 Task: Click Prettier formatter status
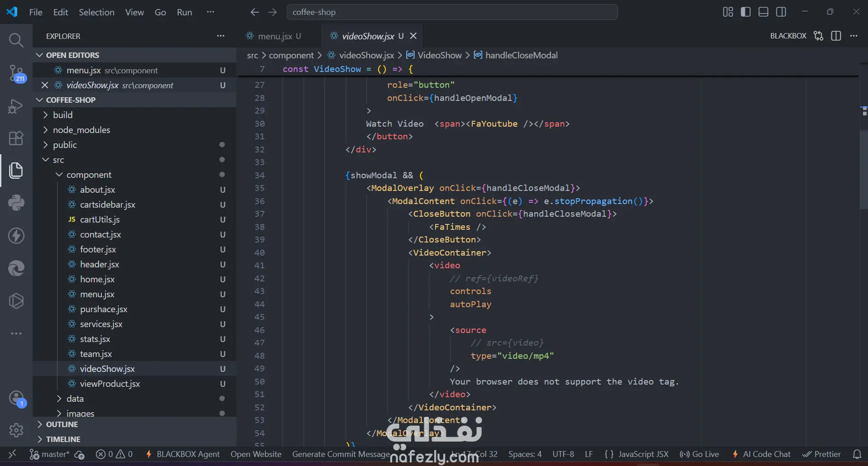click(821, 454)
